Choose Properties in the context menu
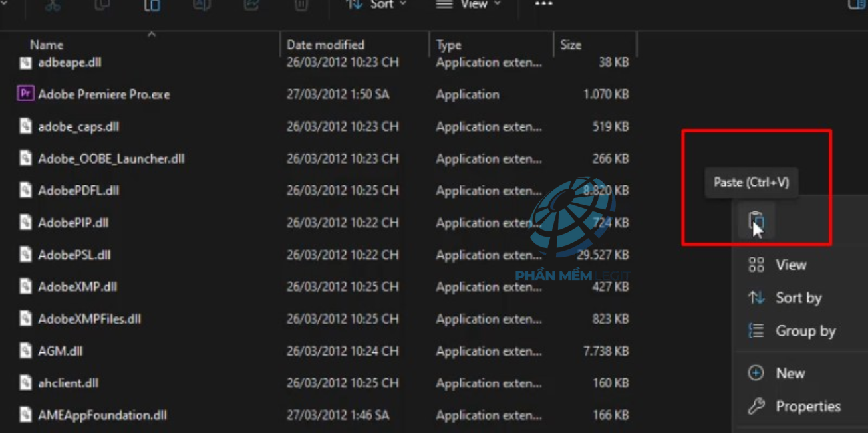This screenshot has width=868, height=436. (x=808, y=406)
